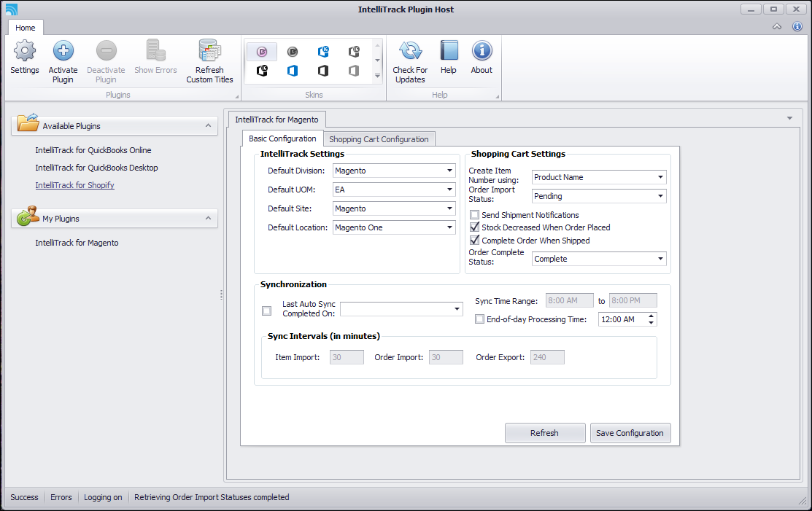Open the Order Complete Status dropdown
The width and height of the screenshot is (812, 511).
tap(660, 259)
